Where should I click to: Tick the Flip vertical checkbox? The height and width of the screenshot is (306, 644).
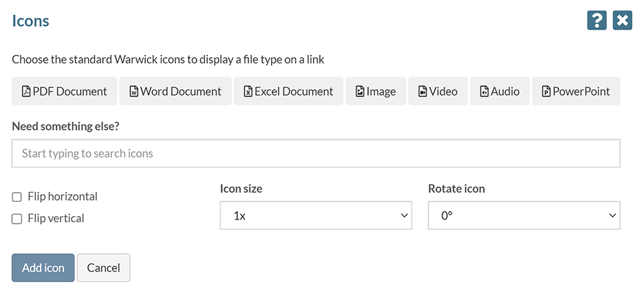[17, 219]
